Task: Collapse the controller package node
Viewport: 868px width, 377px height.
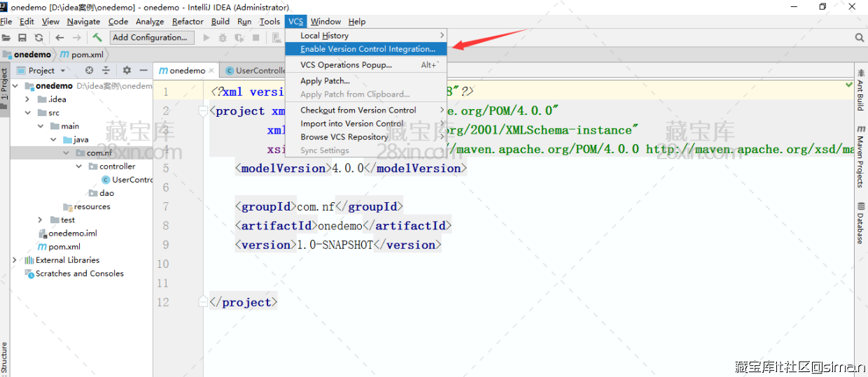Action: [x=79, y=166]
